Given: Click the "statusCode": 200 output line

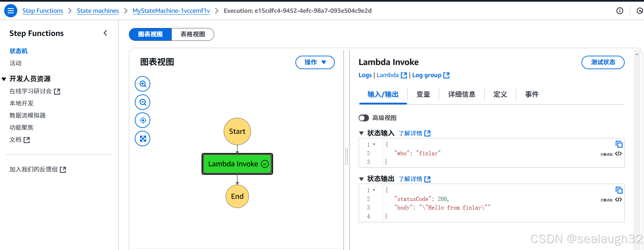Looking at the screenshot, I should 421,199.
